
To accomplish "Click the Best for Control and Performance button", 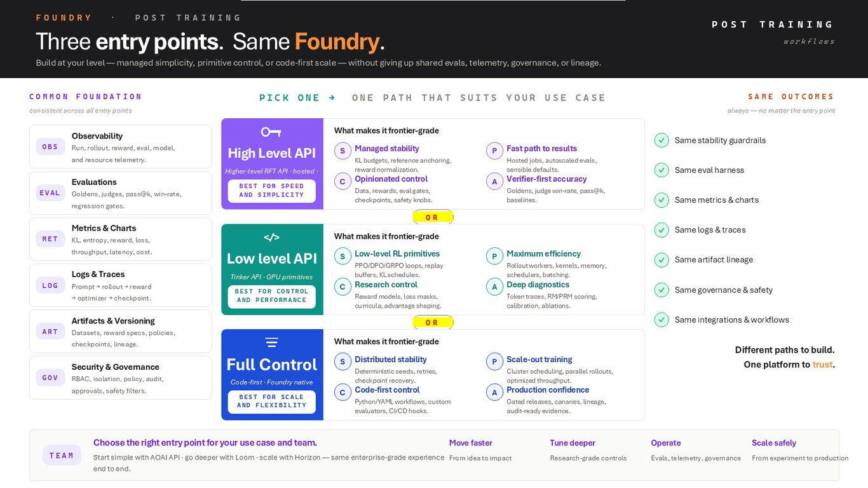I will (x=271, y=296).
